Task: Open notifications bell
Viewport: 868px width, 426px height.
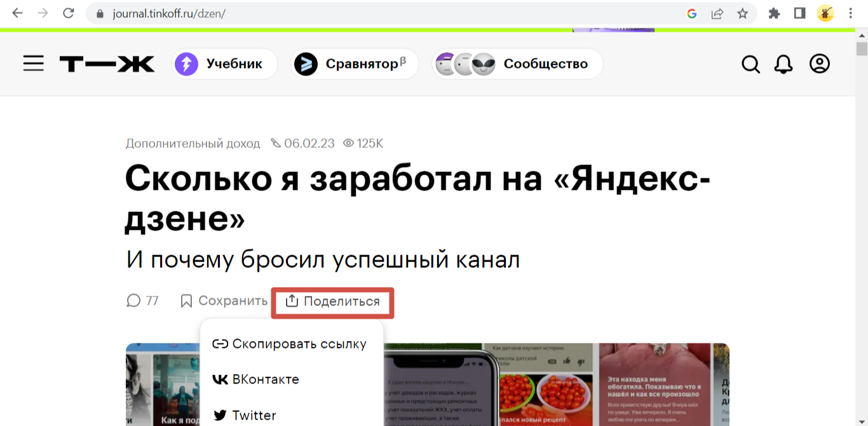Action: point(783,64)
